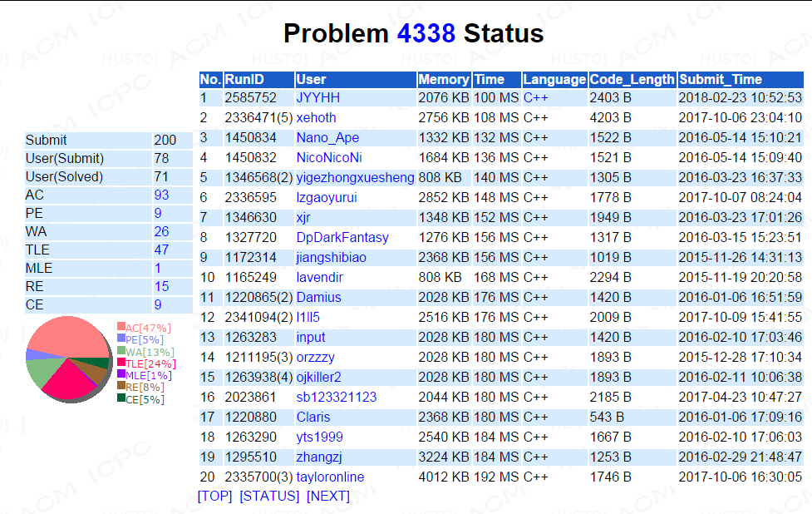Screen dimensions: 812x514
Task: Open user Damius's profile
Action: (318, 298)
